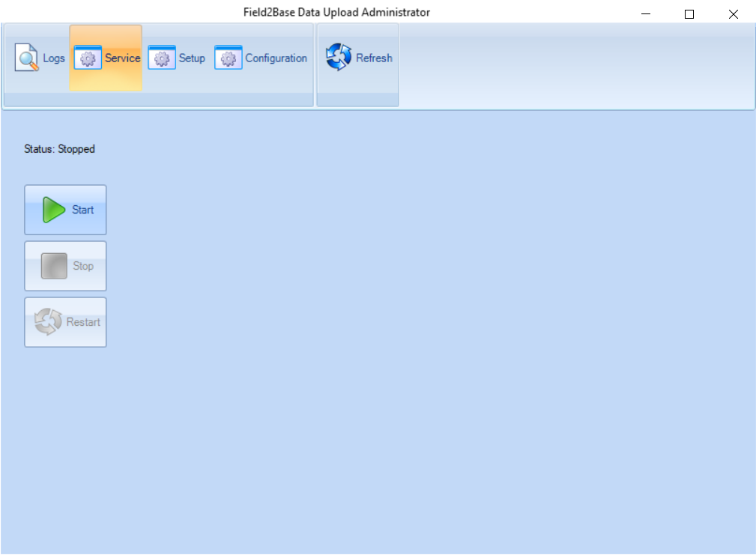Click the disabled Restart button

[x=66, y=322]
